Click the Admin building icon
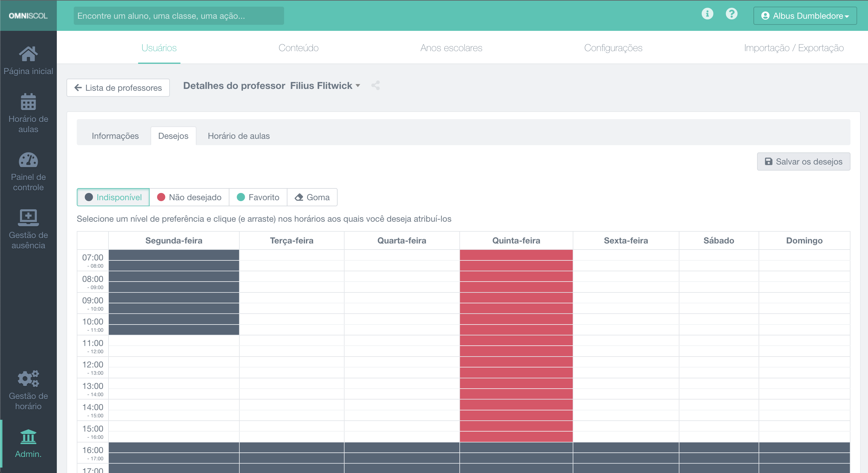Screen dimensions: 868x473 click(28, 437)
